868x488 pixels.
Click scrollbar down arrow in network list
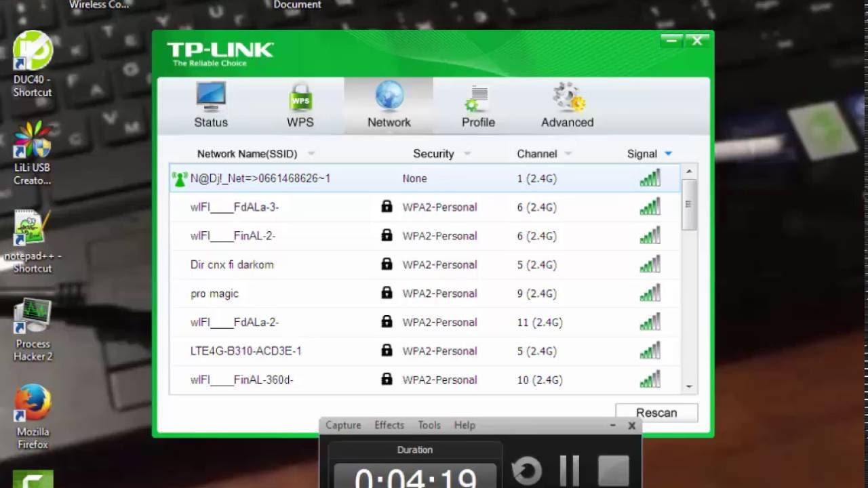point(689,386)
